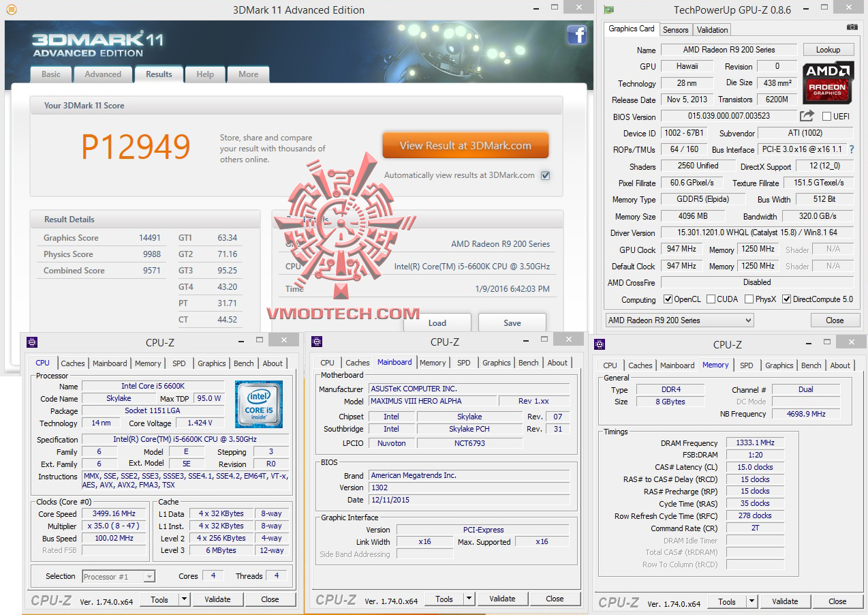Expand Tools arrow in the CPU tab CPU-Z window

(184, 599)
